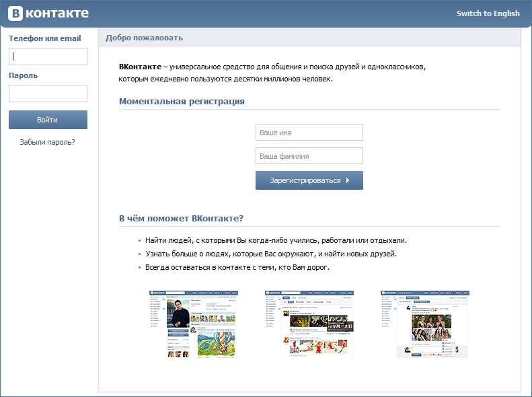
Task: Open the right photo page preview thumbnail
Action: click(424, 324)
